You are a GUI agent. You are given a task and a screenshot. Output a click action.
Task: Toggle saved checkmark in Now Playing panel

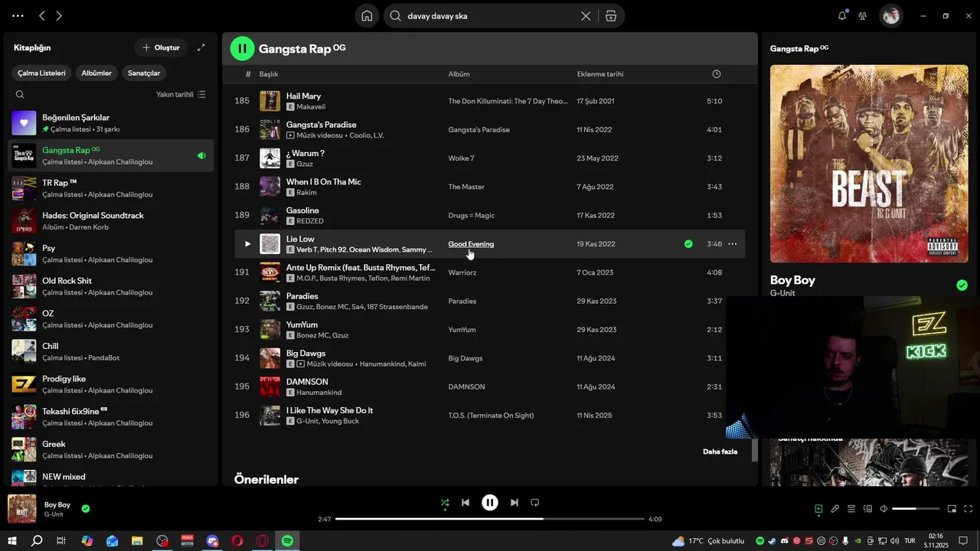tap(962, 285)
